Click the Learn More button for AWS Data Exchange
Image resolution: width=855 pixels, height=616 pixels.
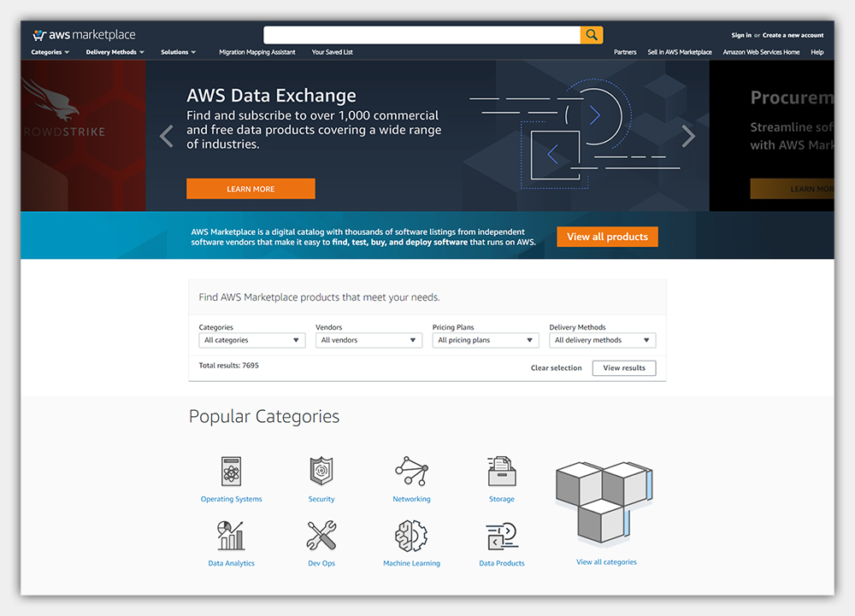coord(251,189)
